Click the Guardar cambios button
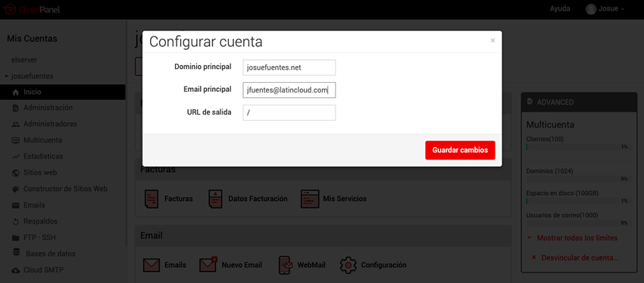644x283 pixels. pyautogui.click(x=460, y=150)
